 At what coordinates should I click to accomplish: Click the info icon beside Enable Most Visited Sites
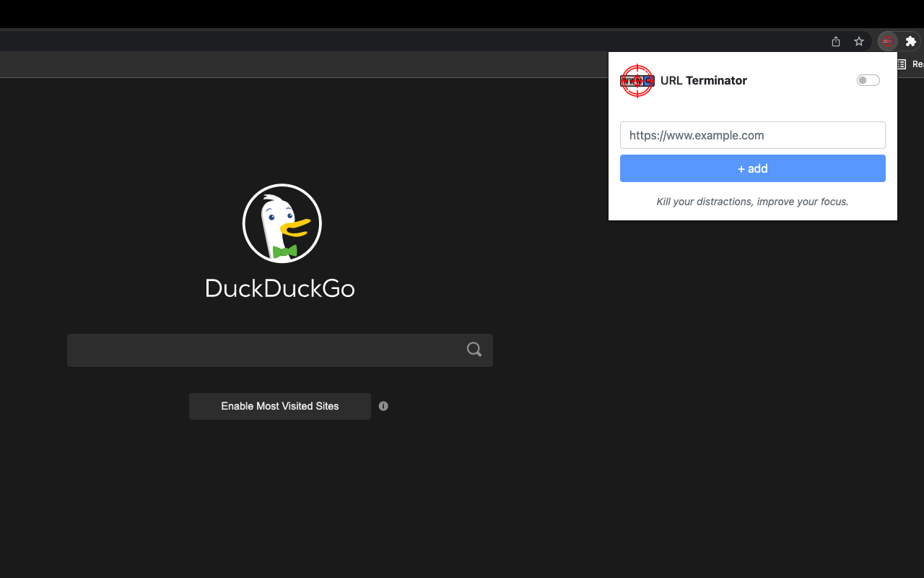point(383,406)
